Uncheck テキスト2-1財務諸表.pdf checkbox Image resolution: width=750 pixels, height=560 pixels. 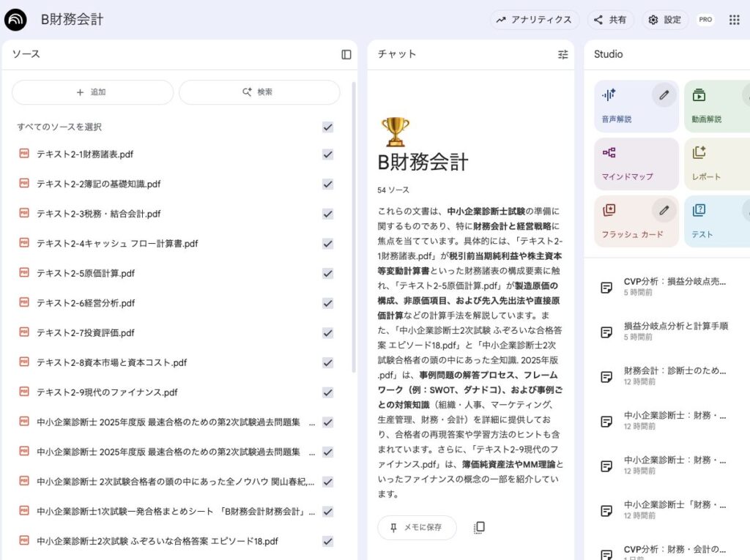[327, 154]
